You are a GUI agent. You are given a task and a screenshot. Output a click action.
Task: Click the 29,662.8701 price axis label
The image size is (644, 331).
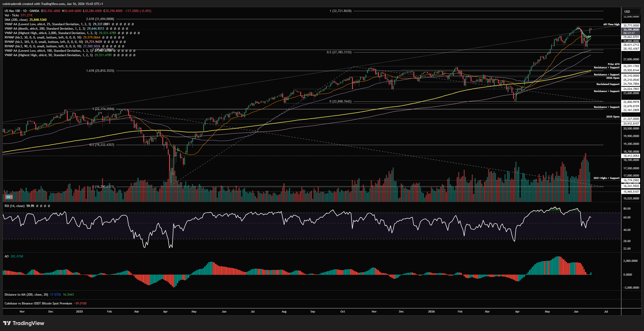point(631,37)
